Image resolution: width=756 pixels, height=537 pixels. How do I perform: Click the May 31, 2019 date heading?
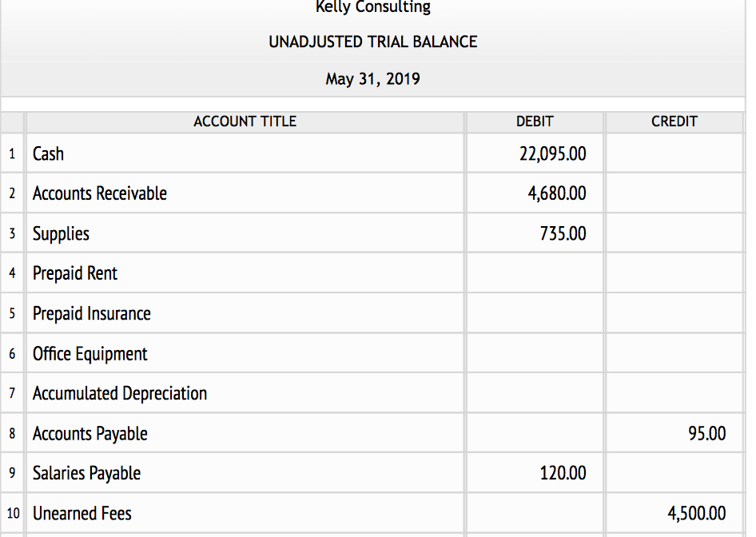pyautogui.click(x=372, y=79)
